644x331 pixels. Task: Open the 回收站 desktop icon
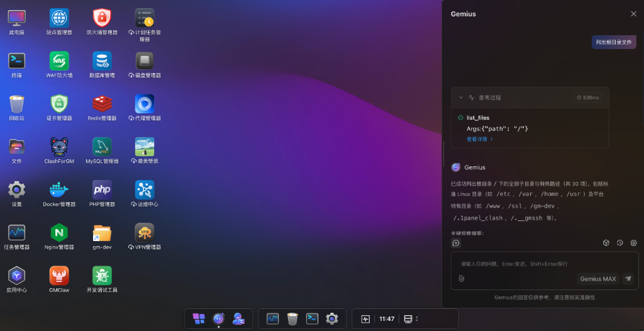(x=16, y=104)
